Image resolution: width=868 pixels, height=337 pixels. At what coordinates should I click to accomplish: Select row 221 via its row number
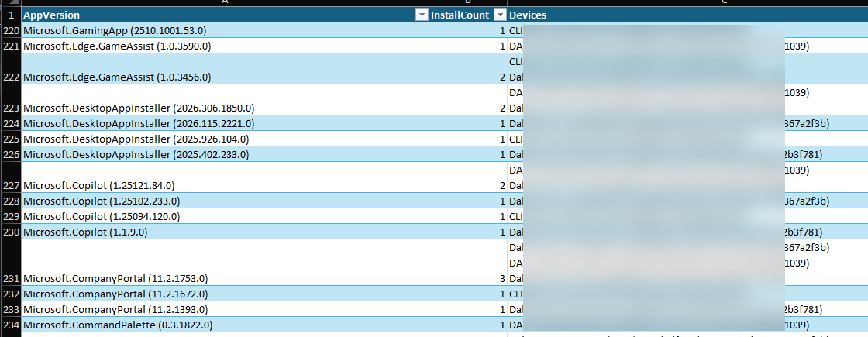pos(11,46)
